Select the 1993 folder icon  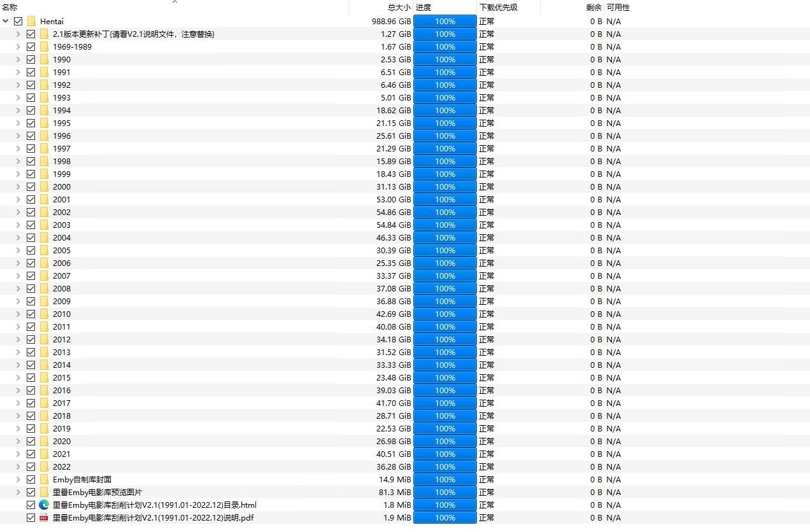(44, 97)
